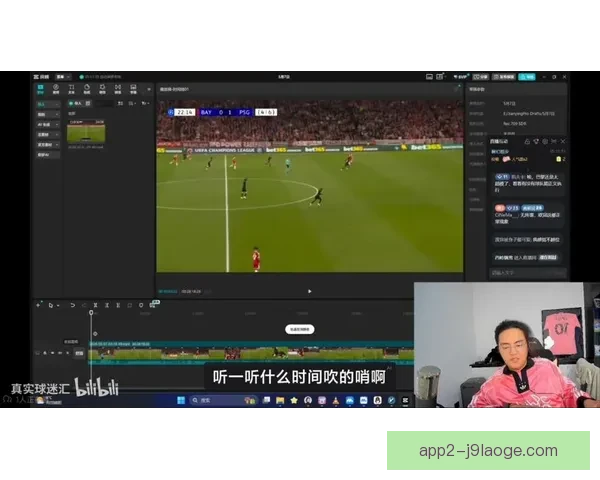
Task: Click the first icon in timeline toolbar
Action: click(38, 305)
